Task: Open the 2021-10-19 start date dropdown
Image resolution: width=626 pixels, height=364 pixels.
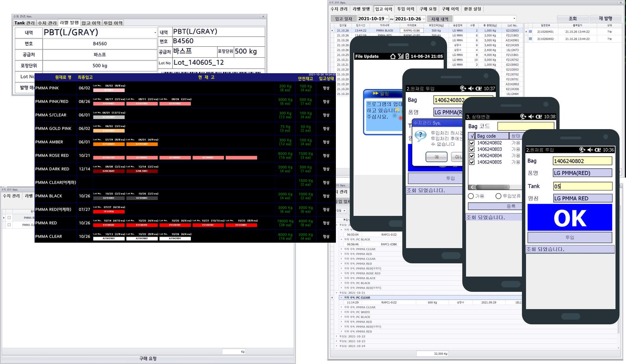Action: (x=387, y=19)
